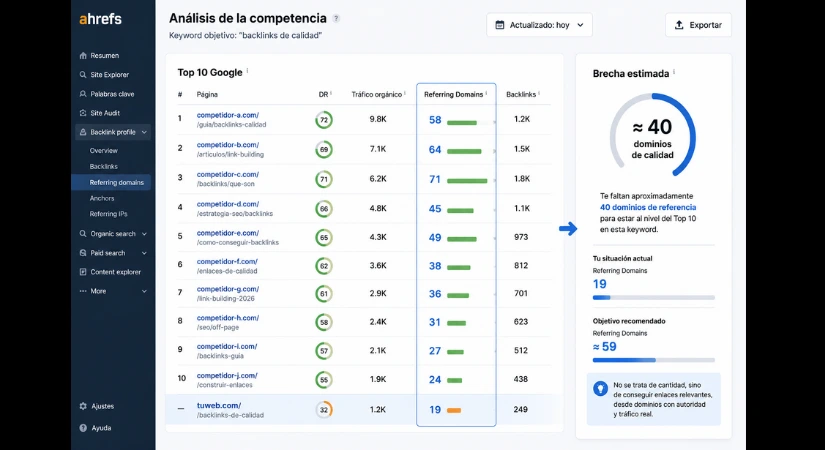Screen dimensions: 825x450
Task: Sort by the DR column header
Action: coord(324,94)
